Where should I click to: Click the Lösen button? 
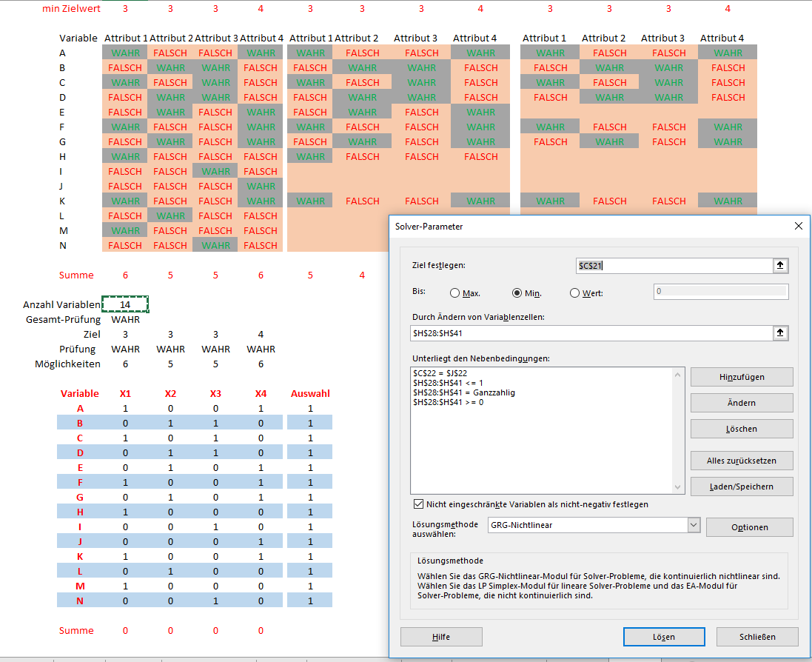pyautogui.click(x=664, y=637)
